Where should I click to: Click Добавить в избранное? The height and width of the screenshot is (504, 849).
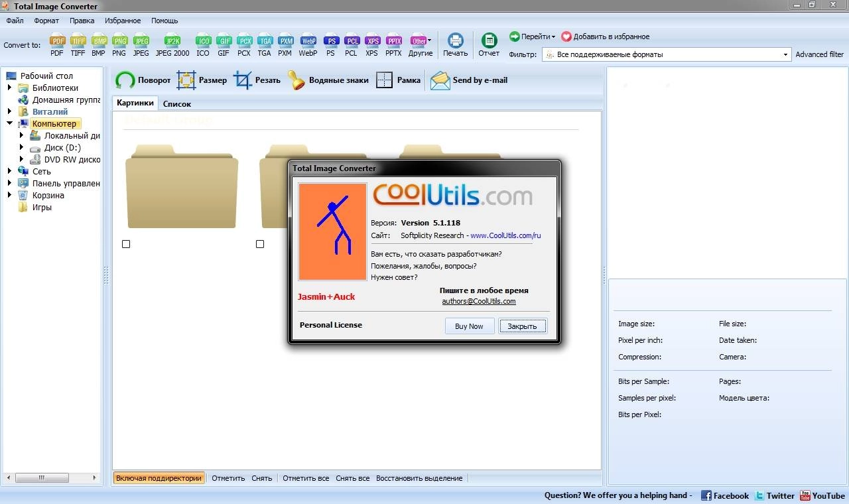[606, 36]
